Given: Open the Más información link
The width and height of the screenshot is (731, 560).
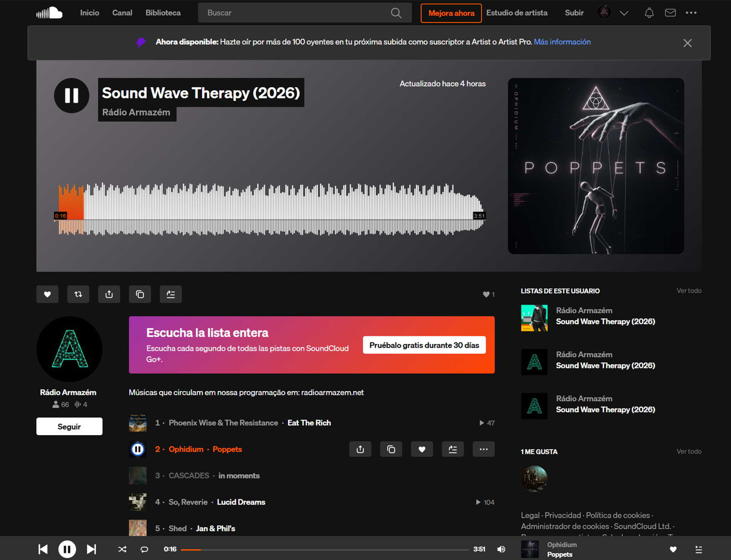Looking at the screenshot, I should pos(562,42).
